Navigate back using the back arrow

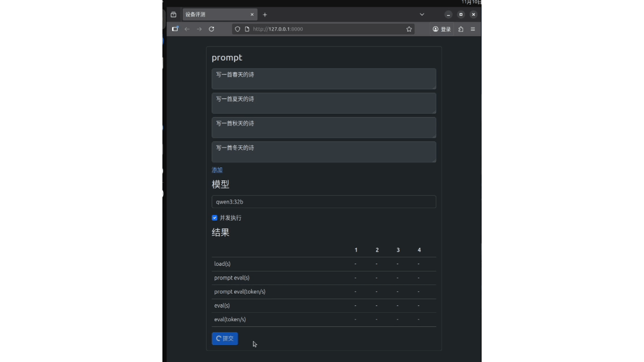187,29
